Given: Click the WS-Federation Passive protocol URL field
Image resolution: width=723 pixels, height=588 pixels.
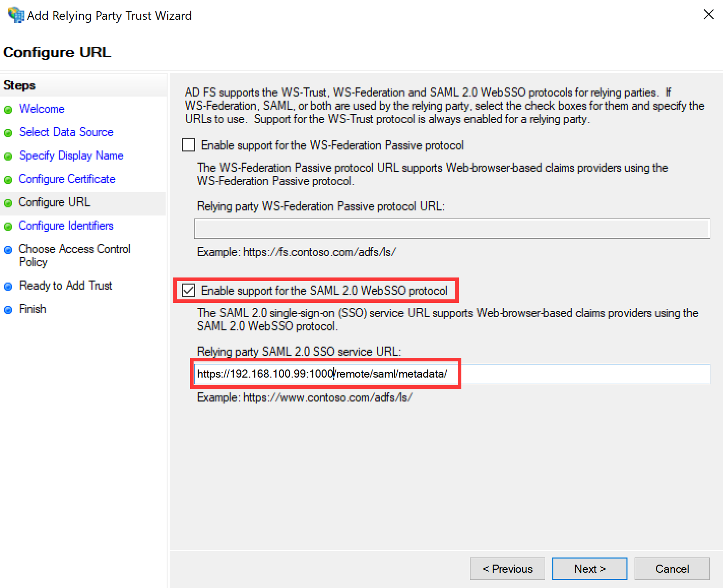Looking at the screenshot, I should coord(452,229).
